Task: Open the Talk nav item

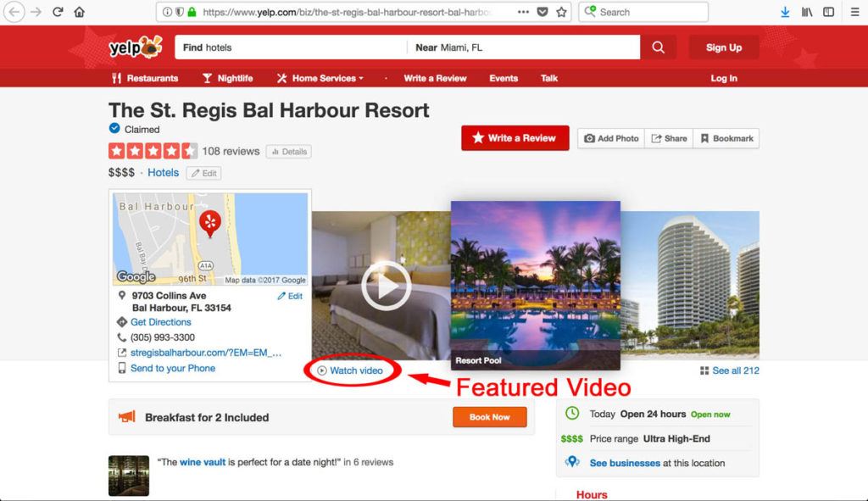Action: click(549, 78)
